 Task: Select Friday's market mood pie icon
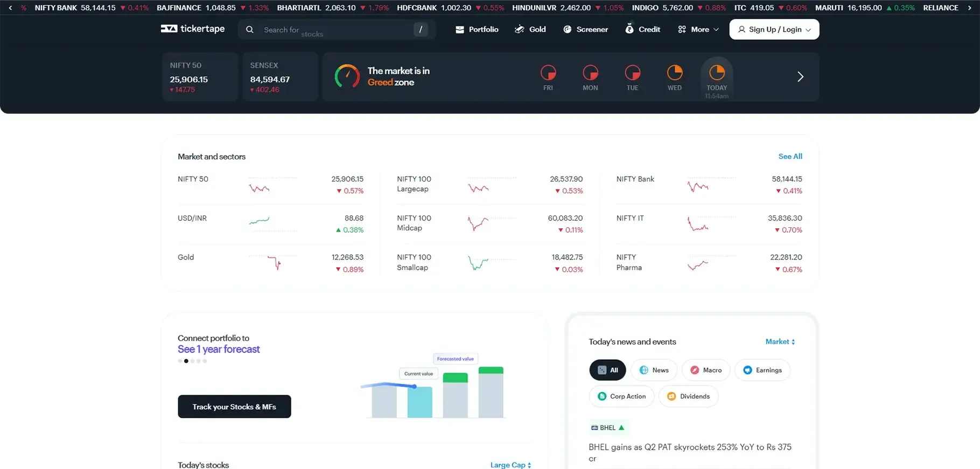coord(548,73)
